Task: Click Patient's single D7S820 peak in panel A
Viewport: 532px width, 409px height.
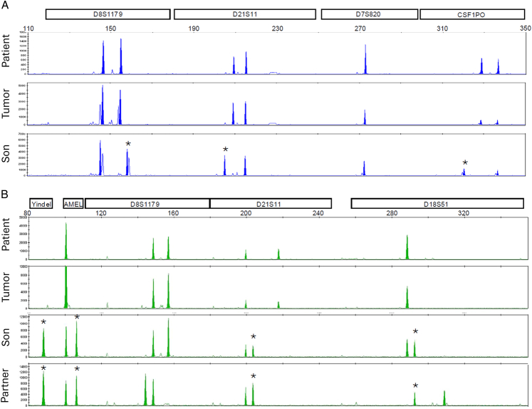Action: (365, 59)
